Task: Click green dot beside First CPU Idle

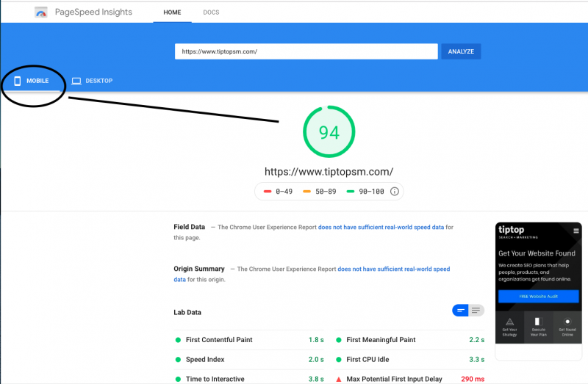Action: pos(339,360)
